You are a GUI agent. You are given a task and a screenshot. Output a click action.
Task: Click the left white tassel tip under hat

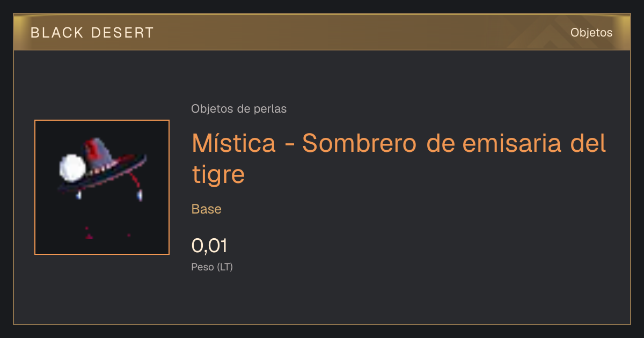tap(79, 195)
